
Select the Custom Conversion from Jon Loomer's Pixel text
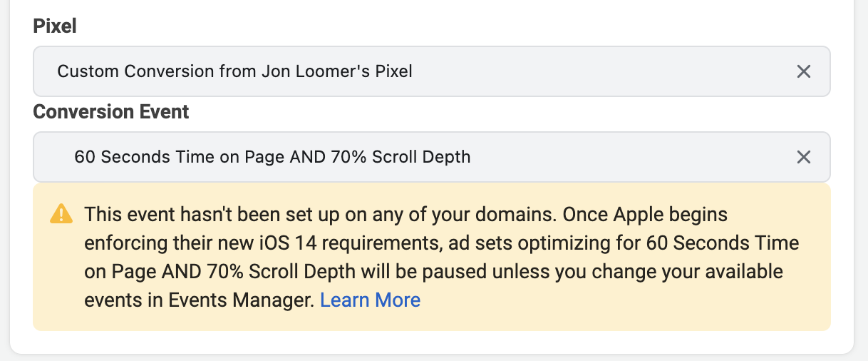tap(235, 71)
